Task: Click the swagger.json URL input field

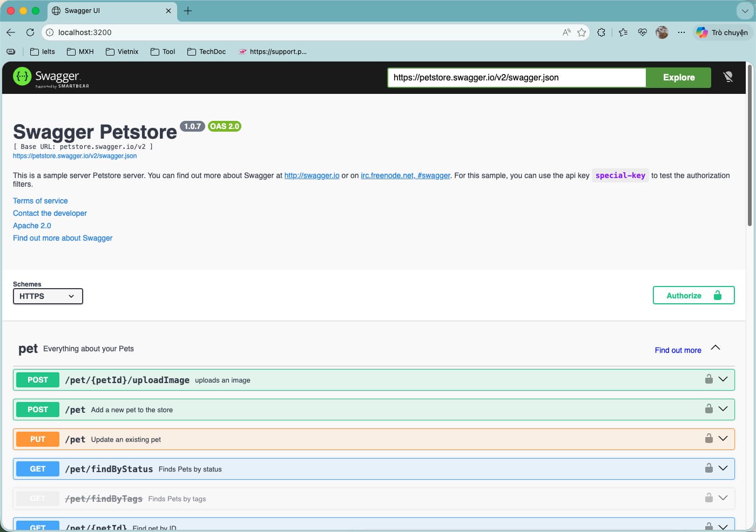Action: (x=516, y=77)
